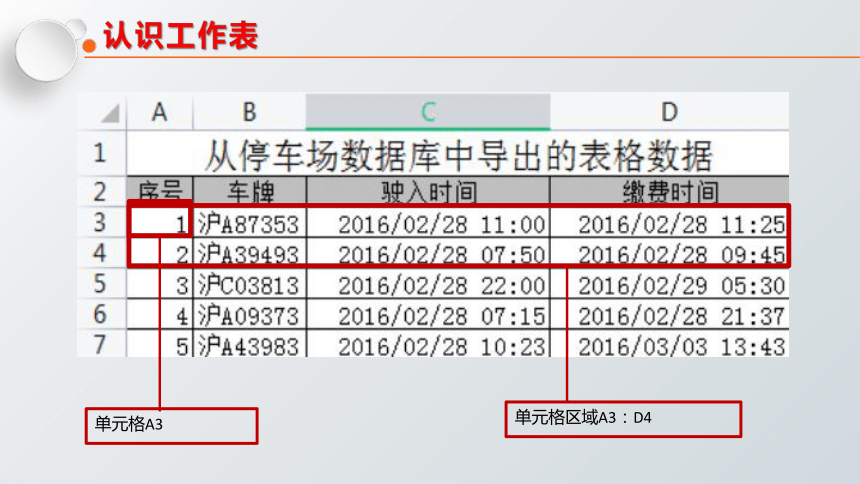Image resolution: width=860 pixels, height=484 pixels.
Task: Click plate cell 沪C03813
Action: (x=250, y=284)
